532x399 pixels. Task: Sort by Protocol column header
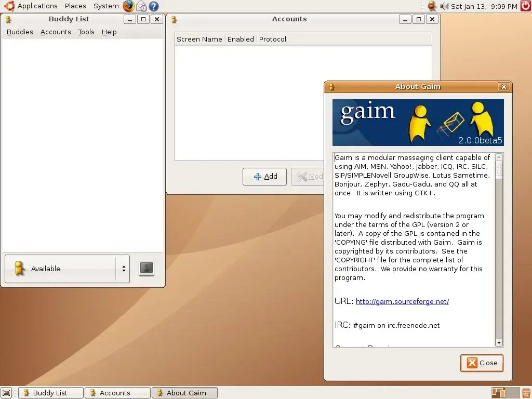click(344, 39)
